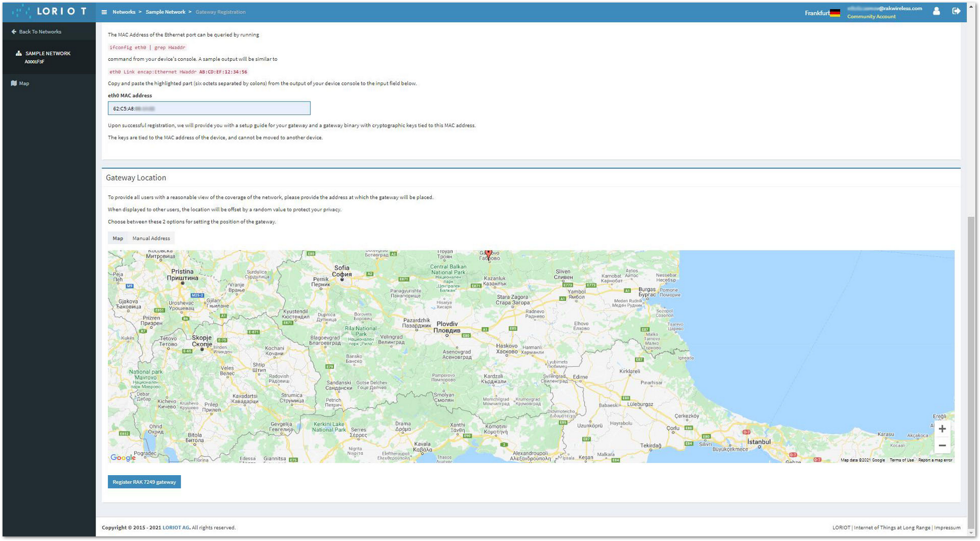980x541 pixels.
Task: Open SAMPLE NETWORK in sidebar
Action: [48, 57]
